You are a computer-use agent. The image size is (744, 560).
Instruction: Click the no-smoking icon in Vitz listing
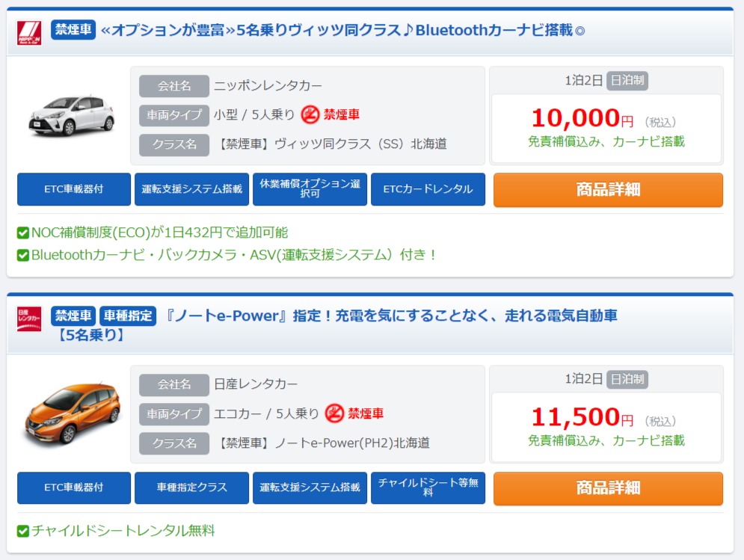pos(310,114)
